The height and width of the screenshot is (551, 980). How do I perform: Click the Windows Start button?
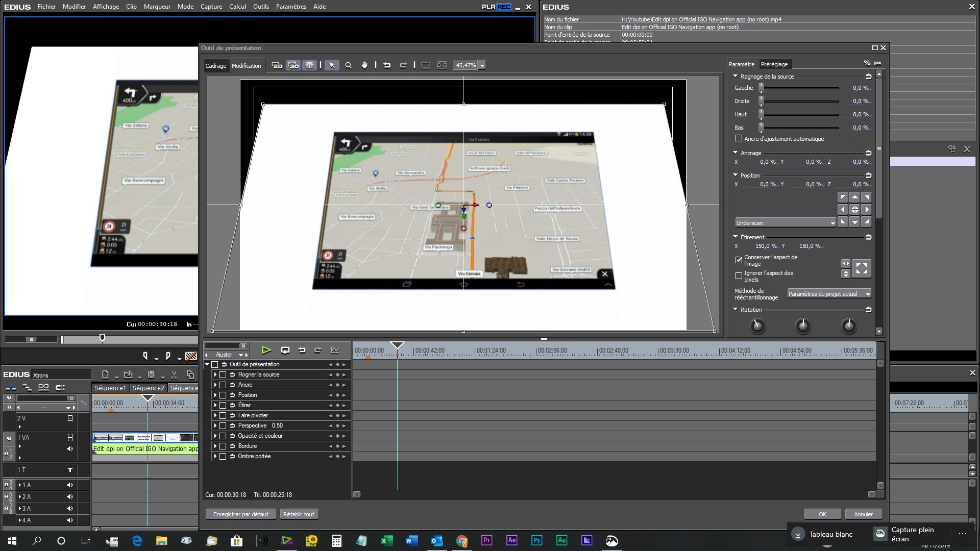coord(12,540)
